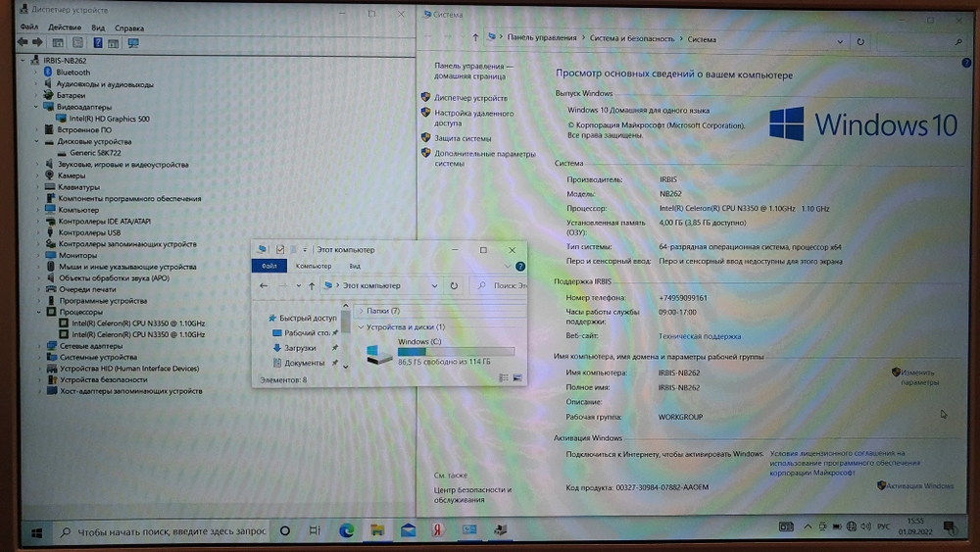Switch Explorer to details view icon
This screenshot has width=980, height=552.
503,377
